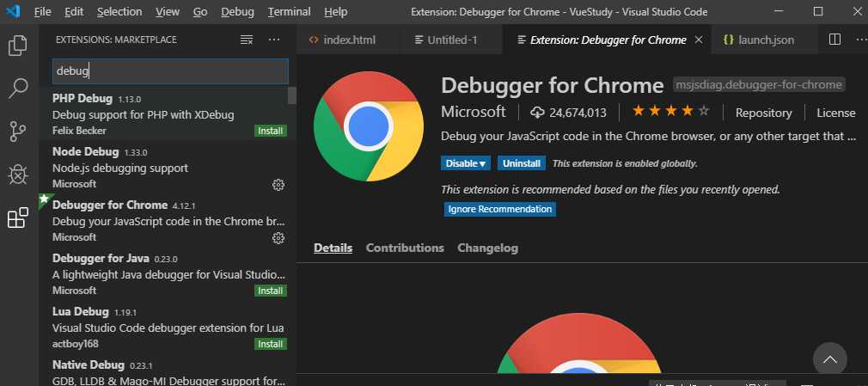Focus the extensions search box containing debug

(x=170, y=70)
